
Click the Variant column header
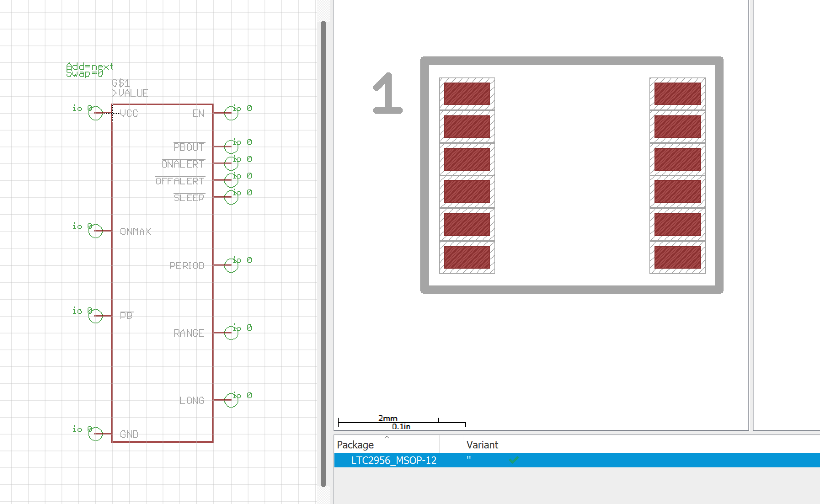(x=482, y=445)
